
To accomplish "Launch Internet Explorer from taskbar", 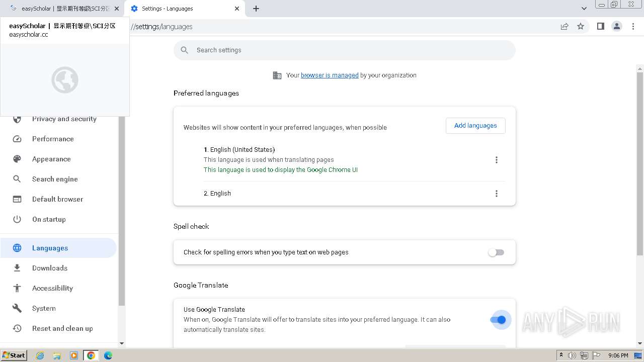I will (40, 355).
